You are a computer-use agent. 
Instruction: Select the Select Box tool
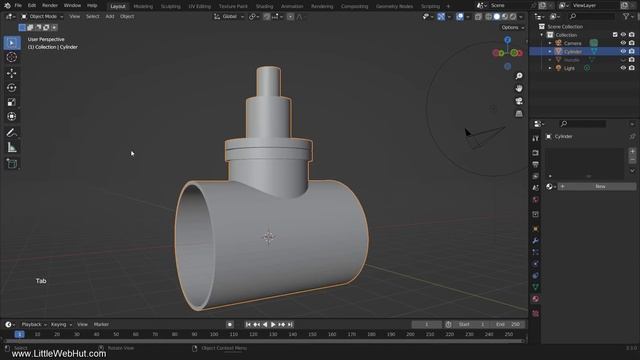pyautogui.click(x=12, y=43)
